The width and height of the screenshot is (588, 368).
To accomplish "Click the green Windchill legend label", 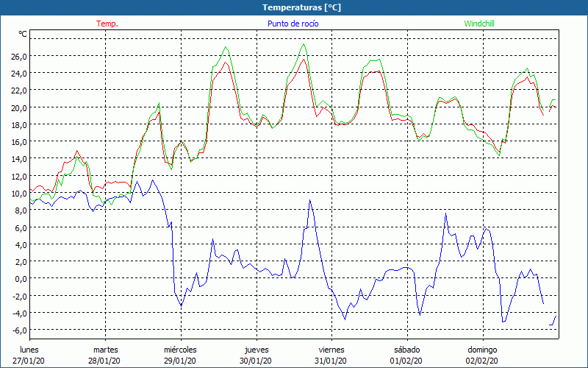I will pos(479,24).
